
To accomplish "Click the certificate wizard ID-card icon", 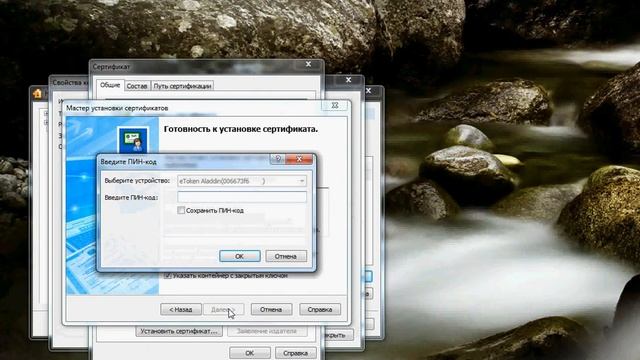I will point(133,140).
